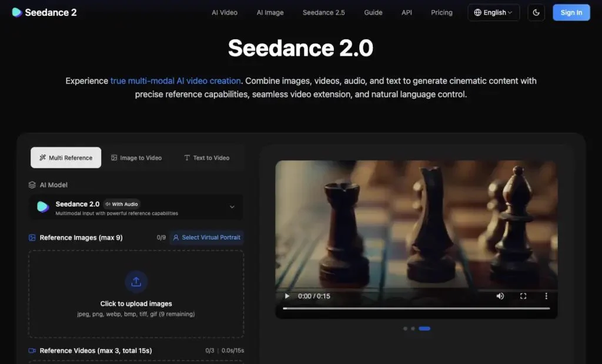Image resolution: width=602 pixels, height=364 pixels.
Task: Open the API nav link
Action: (407, 13)
